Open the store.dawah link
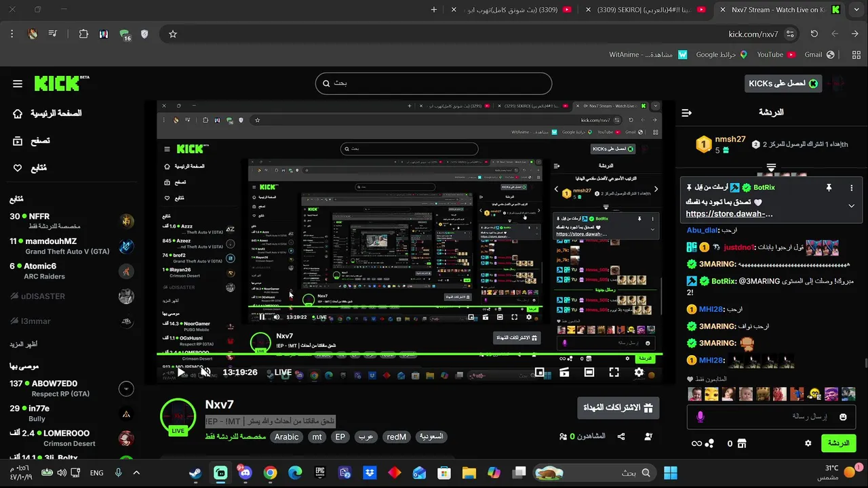The width and height of the screenshot is (868, 488). point(729,214)
